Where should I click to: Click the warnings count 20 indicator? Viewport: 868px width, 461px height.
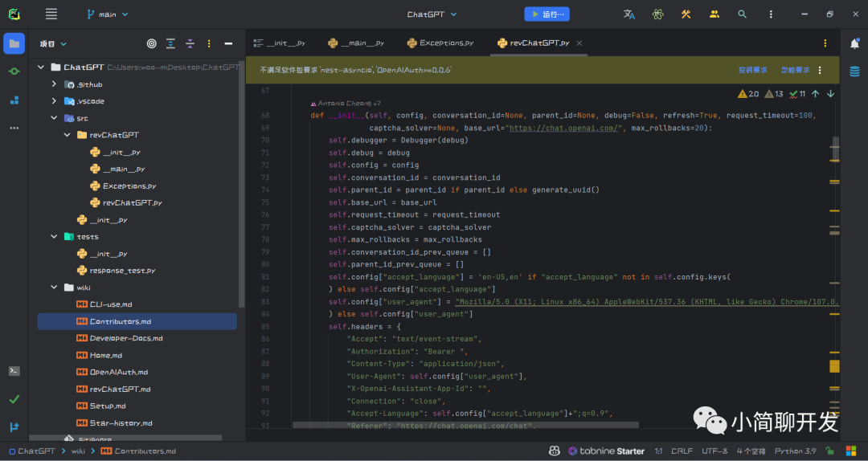[748, 94]
